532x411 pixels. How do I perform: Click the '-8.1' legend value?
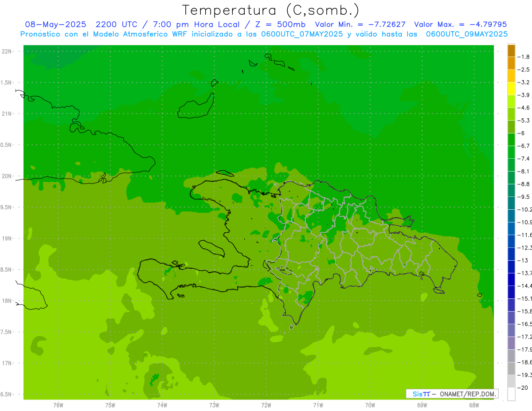coord(524,171)
